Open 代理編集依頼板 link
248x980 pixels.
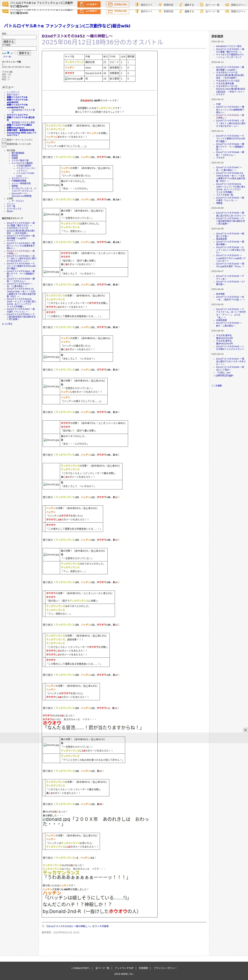19,181
